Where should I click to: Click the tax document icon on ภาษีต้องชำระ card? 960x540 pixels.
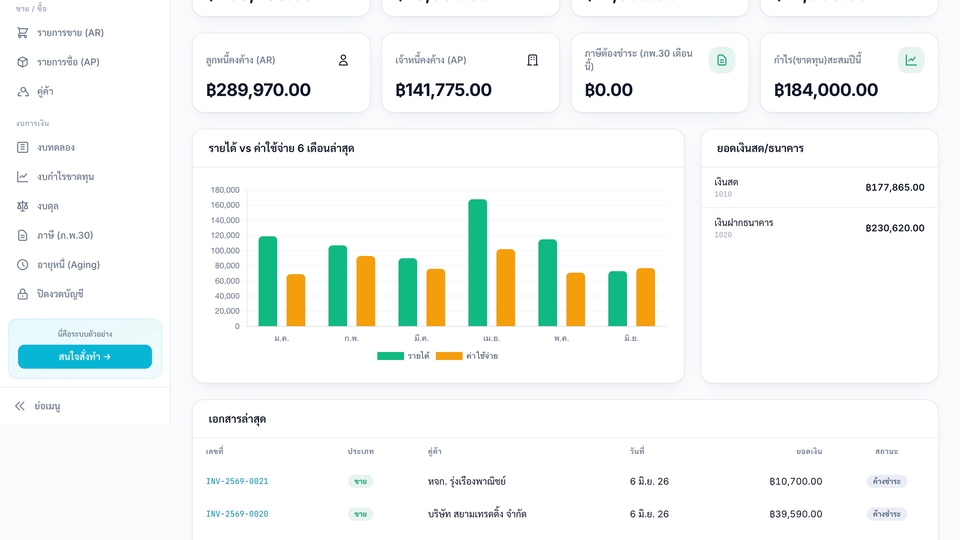coord(722,60)
